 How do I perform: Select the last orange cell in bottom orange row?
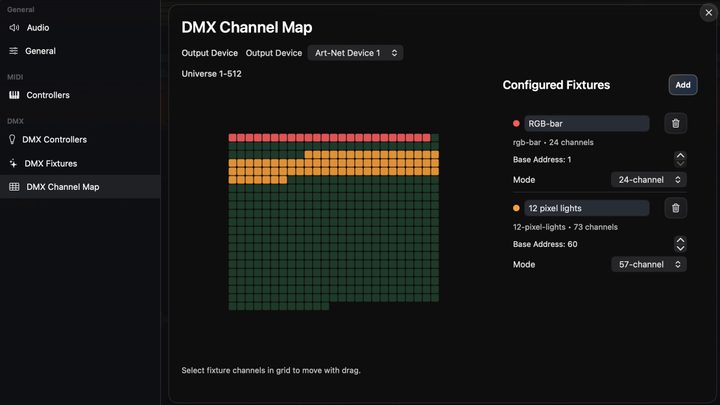pyautogui.click(x=283, y=180)
